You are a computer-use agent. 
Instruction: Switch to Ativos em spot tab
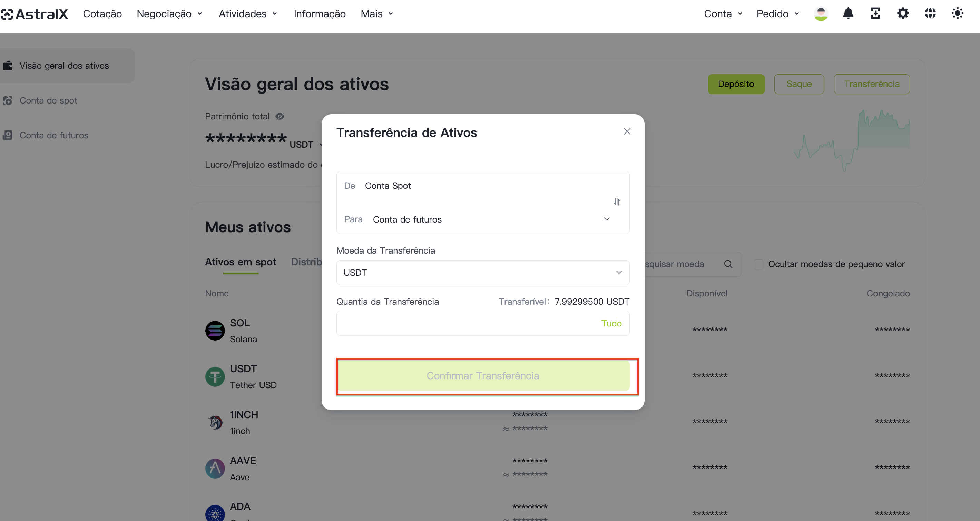[x=241, y=262]
